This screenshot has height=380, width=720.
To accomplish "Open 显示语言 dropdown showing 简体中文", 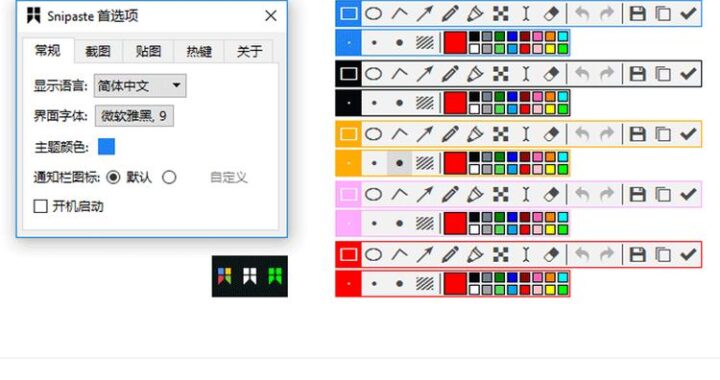I will click(x=140, y=85).
